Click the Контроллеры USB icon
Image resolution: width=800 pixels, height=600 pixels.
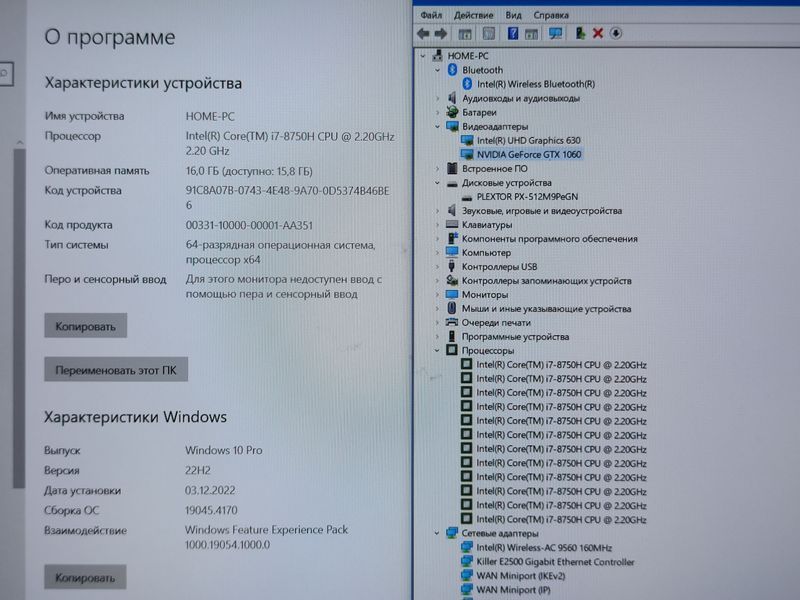click(452, 266)
